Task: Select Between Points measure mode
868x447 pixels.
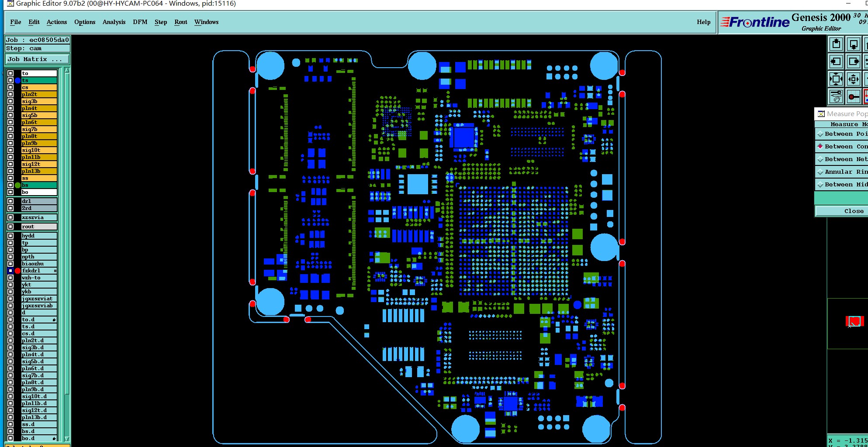Action: coord(841,134)
